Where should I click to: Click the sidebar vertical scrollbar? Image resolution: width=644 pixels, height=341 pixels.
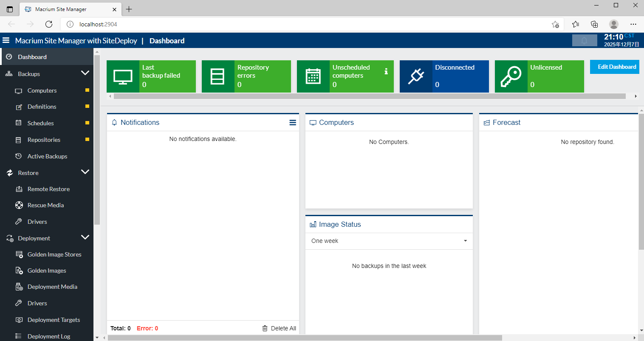point(97,140)
